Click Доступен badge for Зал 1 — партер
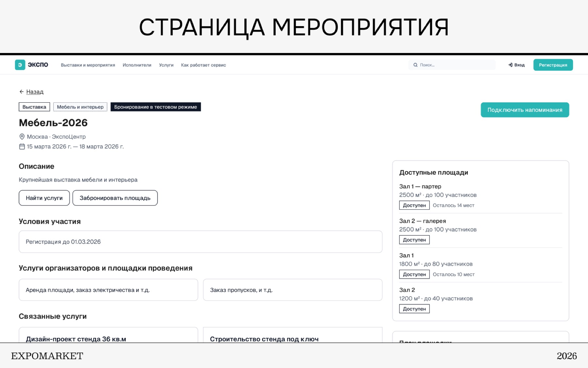Viewport: 588px width, 368px height. tap(414, 205)
